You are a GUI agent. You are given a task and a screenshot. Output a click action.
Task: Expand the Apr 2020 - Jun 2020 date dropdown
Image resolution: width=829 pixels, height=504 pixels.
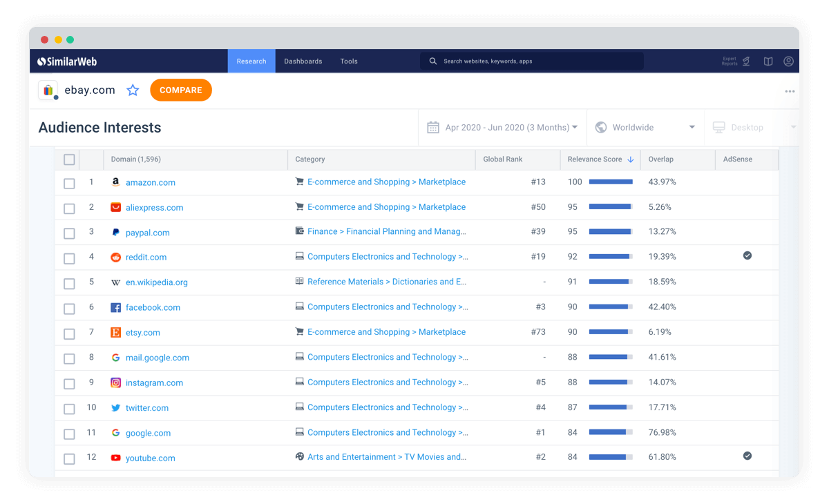click(503, 128)
